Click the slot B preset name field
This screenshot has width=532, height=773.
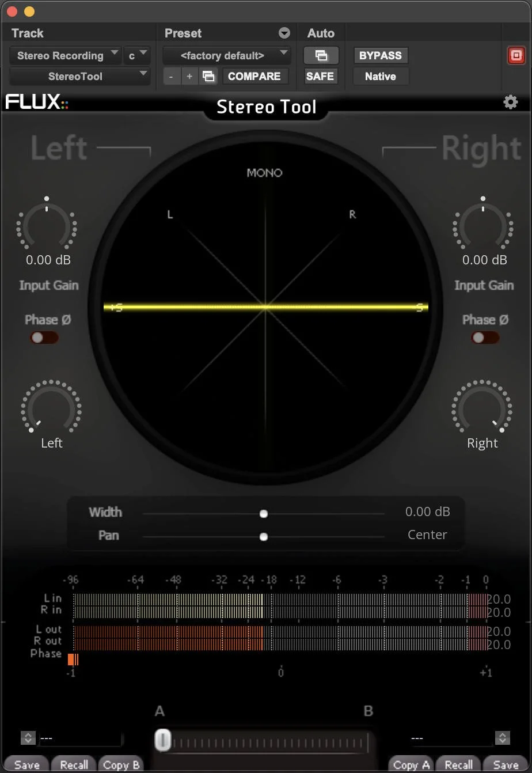[451, 738]
